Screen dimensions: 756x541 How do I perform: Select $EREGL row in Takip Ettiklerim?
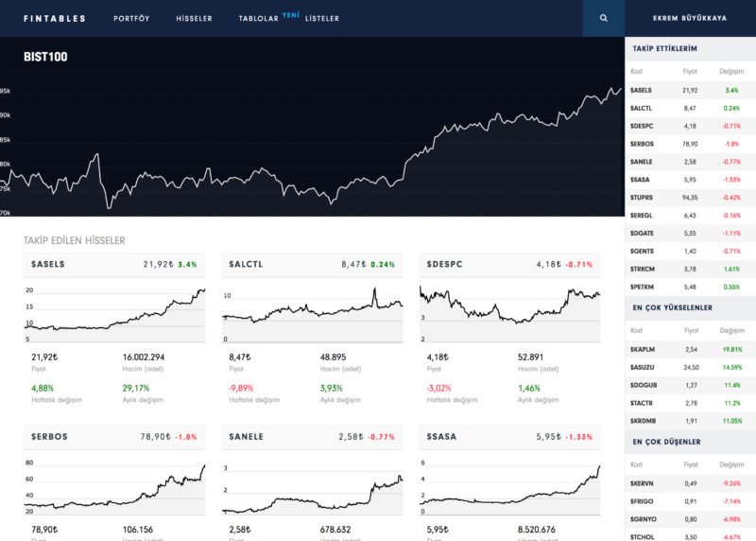pos(642,216)
